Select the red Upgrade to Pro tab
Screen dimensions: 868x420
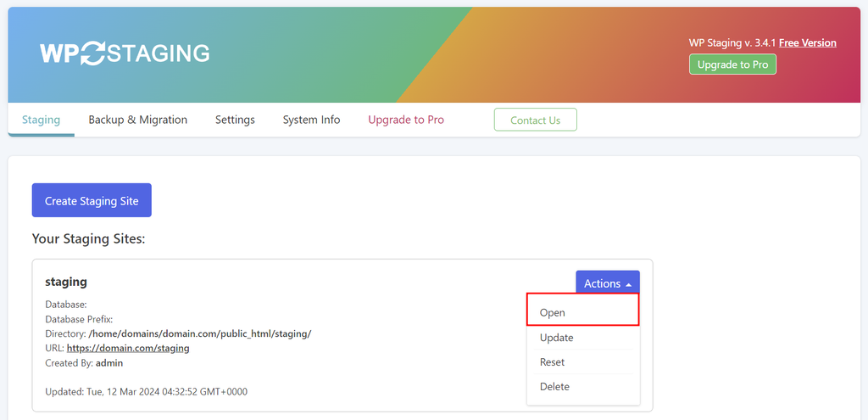(x=405, y=120)
